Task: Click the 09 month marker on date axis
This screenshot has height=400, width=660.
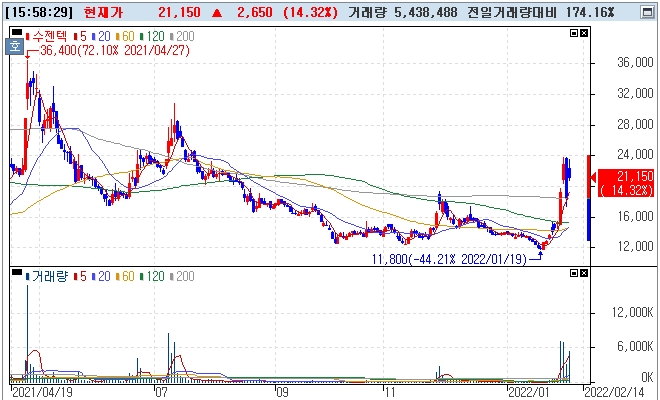Action: tap(282, 393)
